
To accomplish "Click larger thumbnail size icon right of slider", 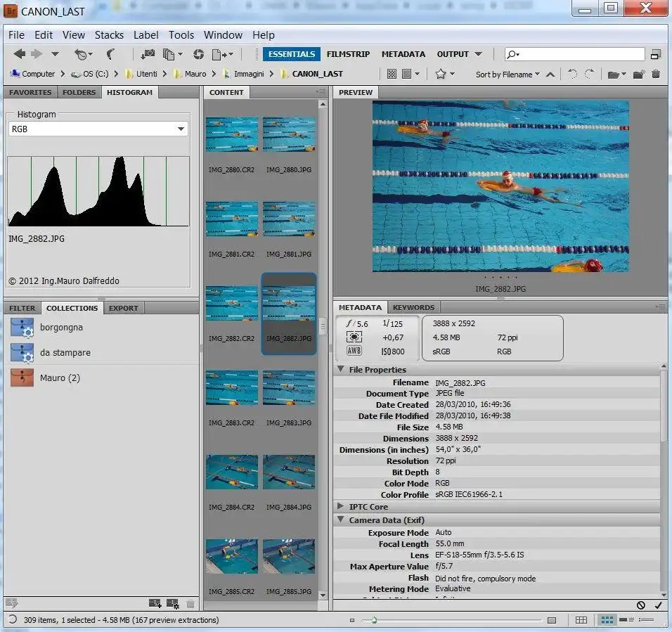I will 552,620.
